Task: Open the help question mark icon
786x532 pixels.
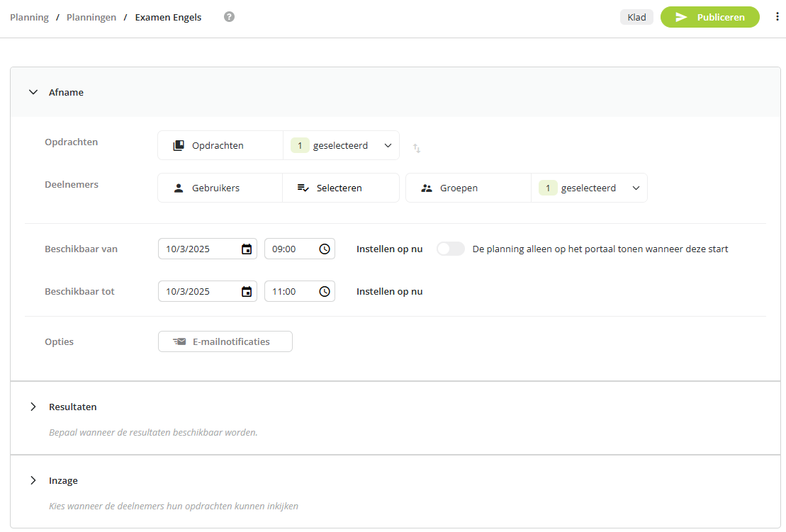Action: point(229,17)
